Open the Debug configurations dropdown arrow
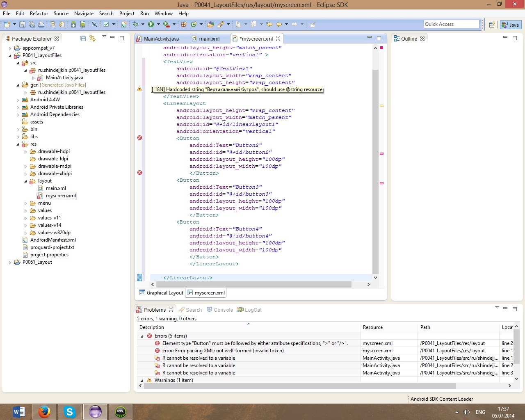The width and height of the screenshot is (525, 420). pos(143,25)
